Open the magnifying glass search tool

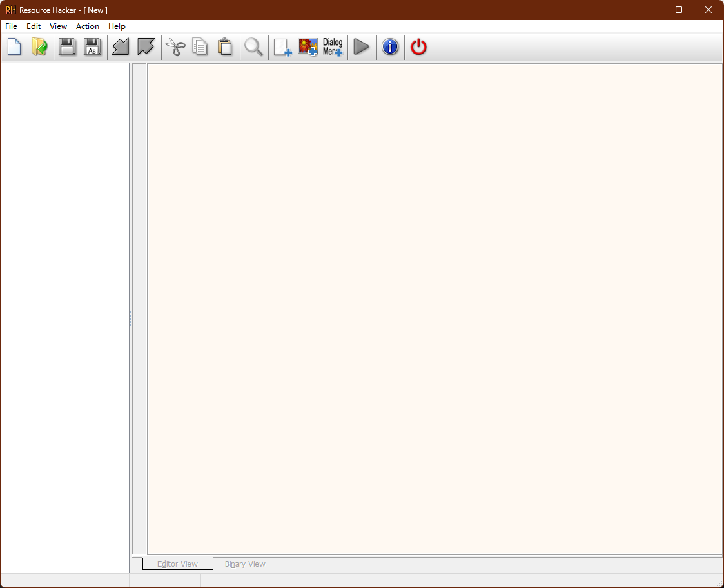(253, 47)
